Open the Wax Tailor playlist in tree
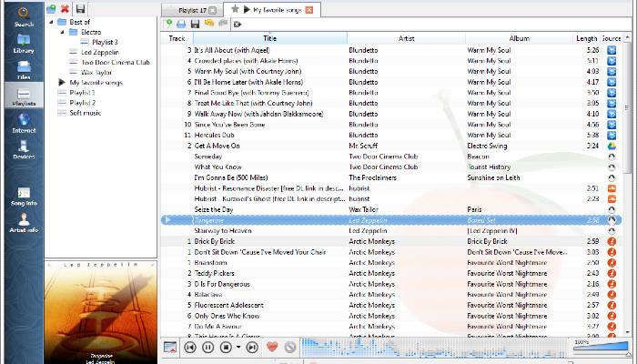The image size is (637, 364). 96,73
